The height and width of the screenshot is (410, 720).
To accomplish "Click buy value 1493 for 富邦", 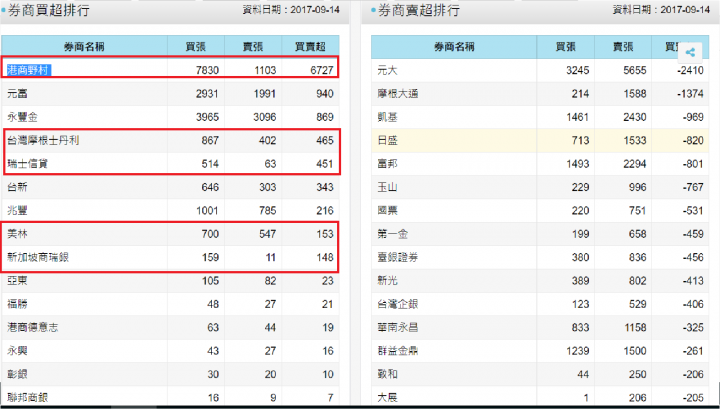I will tap(577, 164).
